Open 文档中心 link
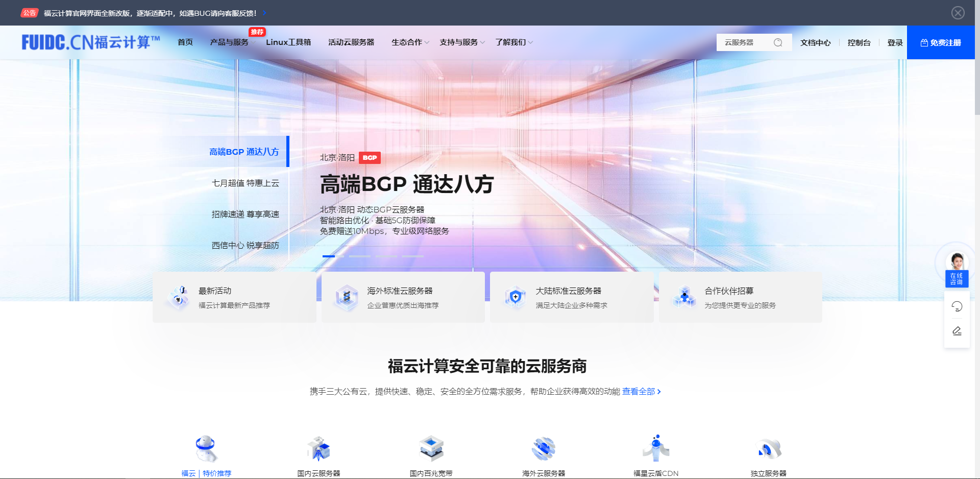This screenshot has height=479, width=980. [x=815, y=43]
